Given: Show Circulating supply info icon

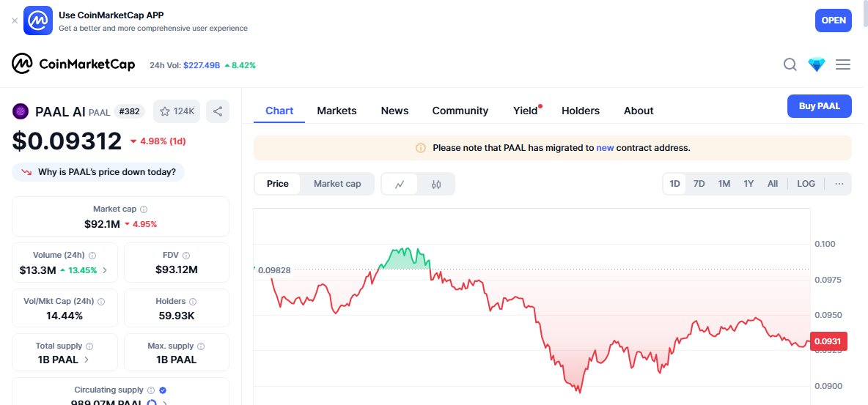Looking at the screenshot, I should pyautogui.click(x=151, y=390).
